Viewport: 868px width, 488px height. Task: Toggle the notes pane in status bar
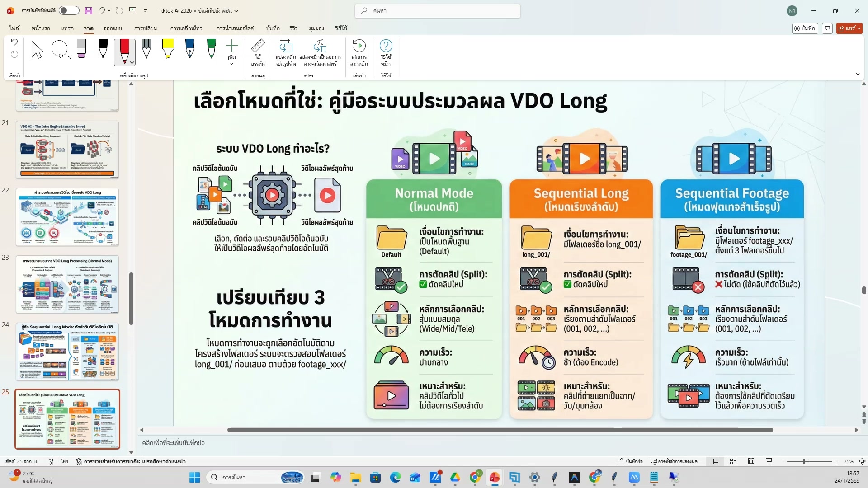coord(631,461)
